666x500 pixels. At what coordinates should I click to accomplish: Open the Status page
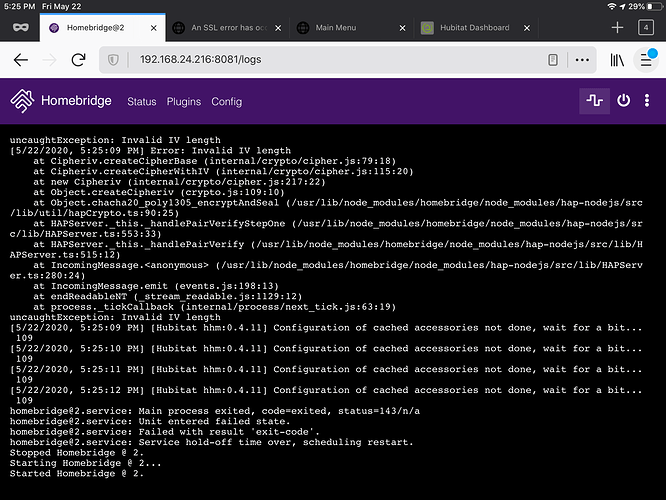tap(142, 102)
